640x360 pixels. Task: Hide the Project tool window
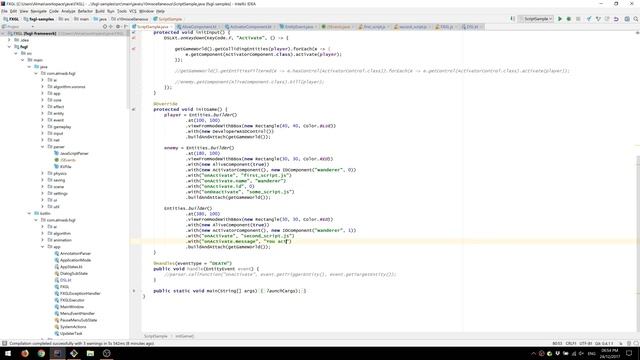click(x=125, y=27)
